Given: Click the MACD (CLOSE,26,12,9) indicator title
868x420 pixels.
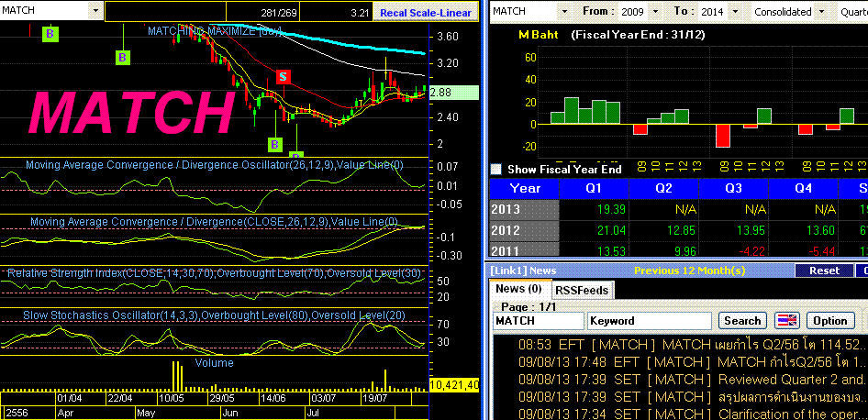Looking at the screenshot, I should (x=215, y=221).
